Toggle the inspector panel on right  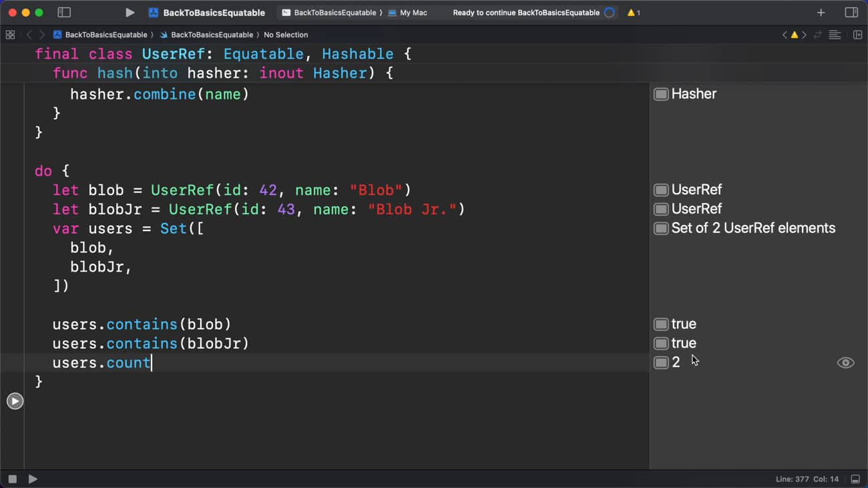(851, 13)
